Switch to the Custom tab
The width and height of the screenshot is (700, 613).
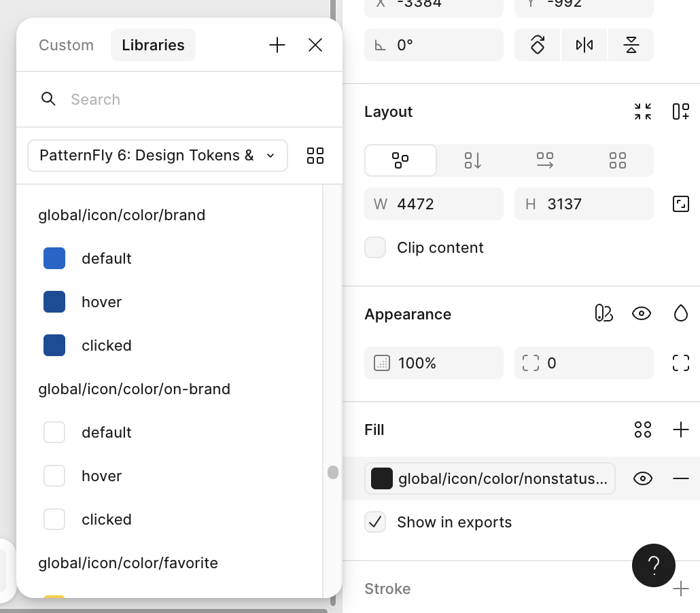(x=66, y=45)
